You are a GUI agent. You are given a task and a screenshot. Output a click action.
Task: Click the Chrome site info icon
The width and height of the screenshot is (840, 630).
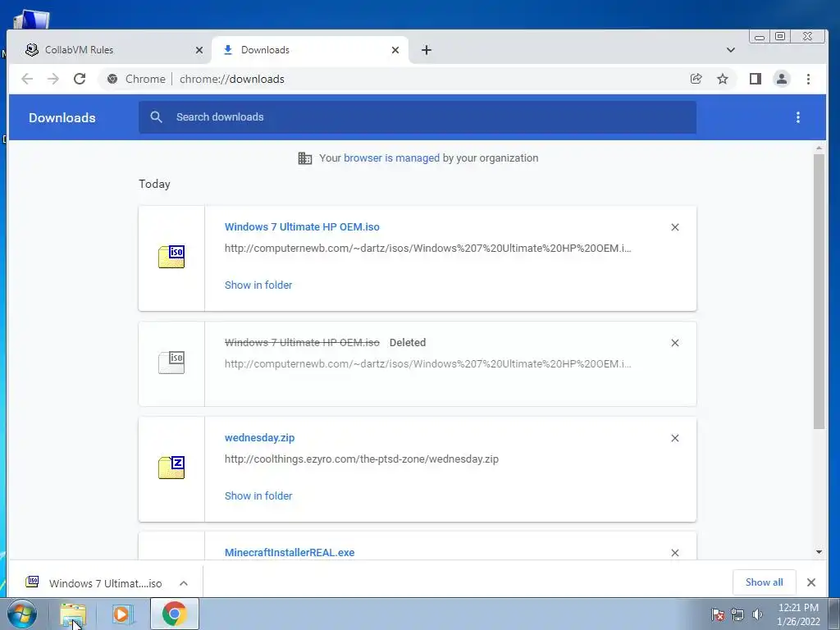click(112, 79)
